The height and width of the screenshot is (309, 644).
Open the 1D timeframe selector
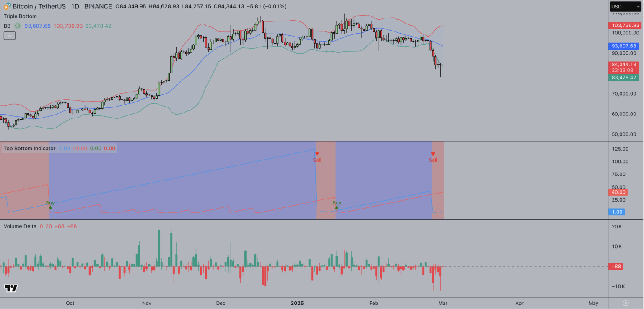coord(76,6)
